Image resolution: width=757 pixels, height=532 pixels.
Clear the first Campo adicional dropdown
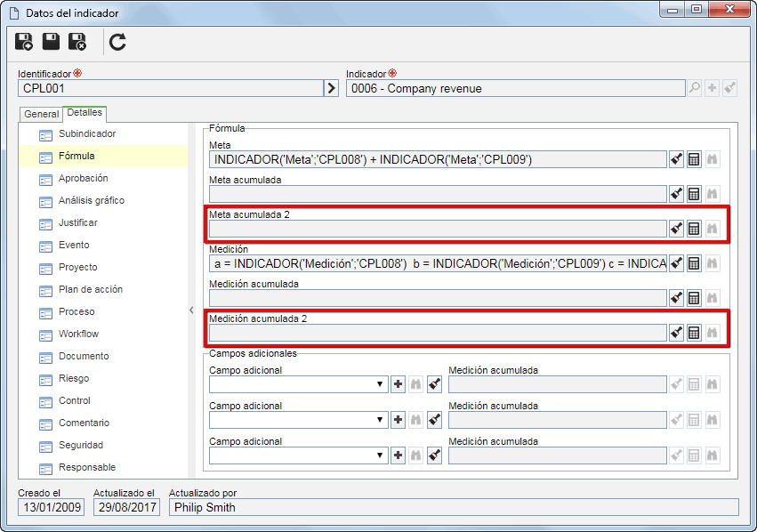[434, 384]
